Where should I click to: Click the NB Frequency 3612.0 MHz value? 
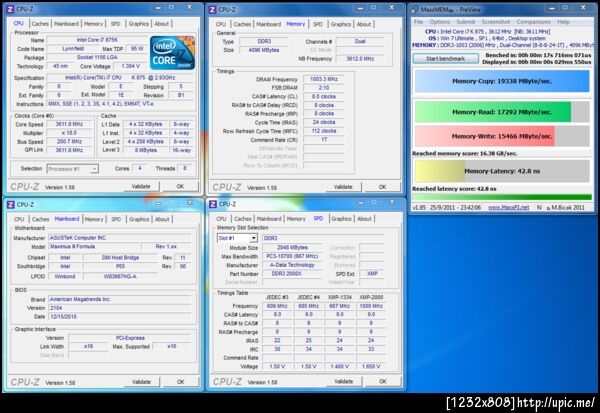[x=360, y=59]
